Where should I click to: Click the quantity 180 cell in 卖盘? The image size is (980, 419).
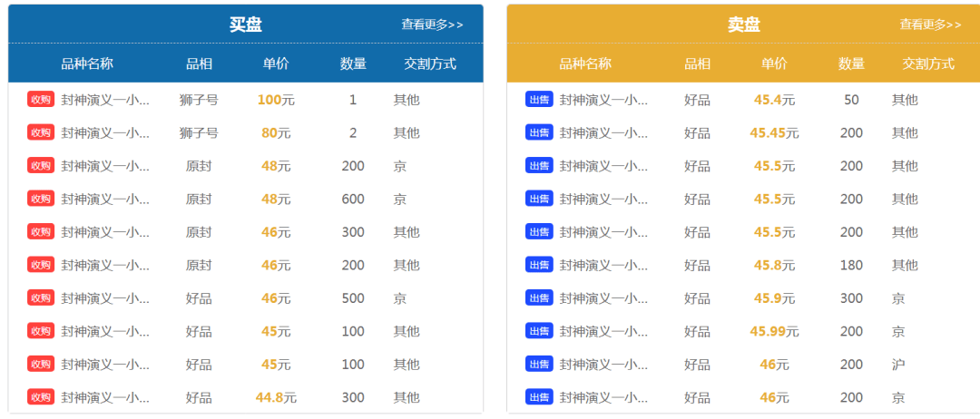click(x=852, y=265)
